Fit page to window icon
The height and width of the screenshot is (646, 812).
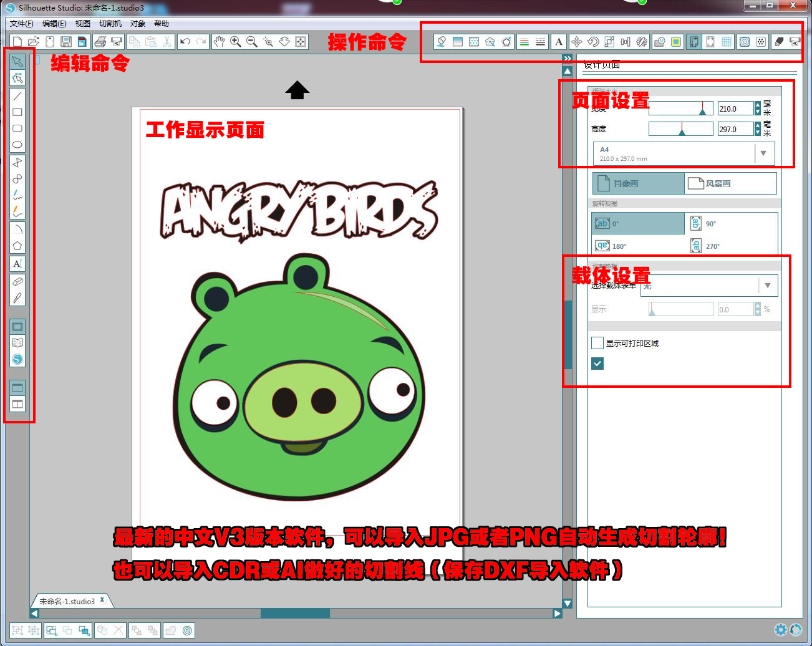coord(301,42)
